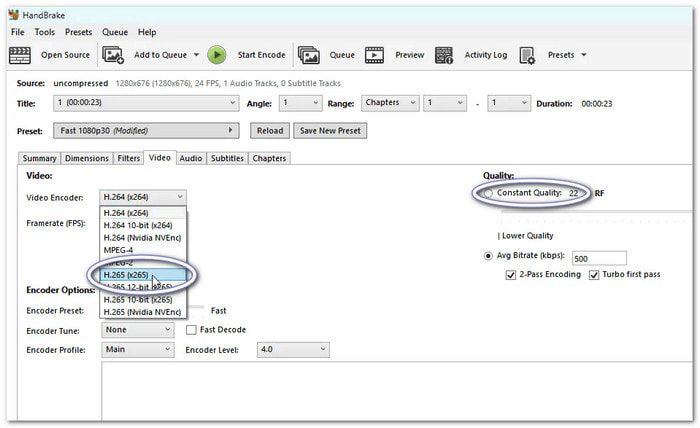Choose H.264 (x264) from encoder list
700x428 pixels.
point(143,213)
